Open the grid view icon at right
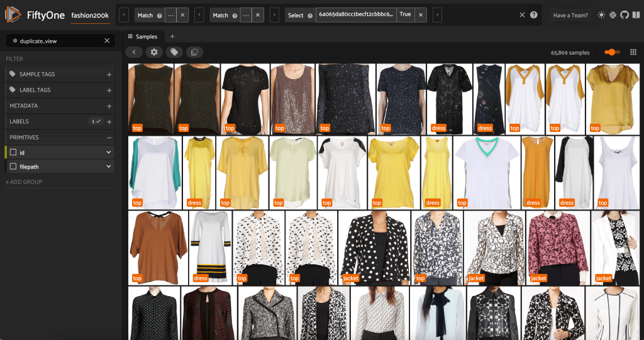The height and width of the screenshot is (340, 644). 633,52
